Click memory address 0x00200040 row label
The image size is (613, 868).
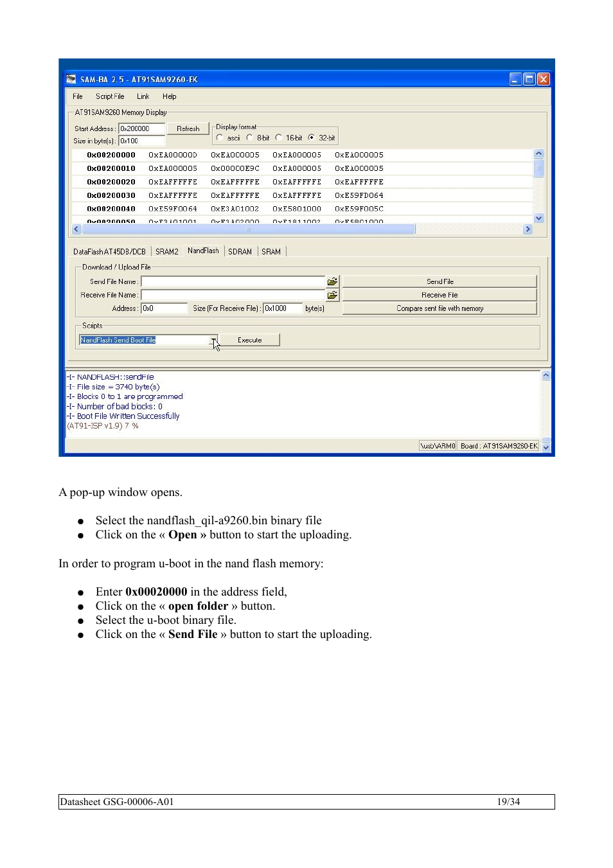point(111,209)
